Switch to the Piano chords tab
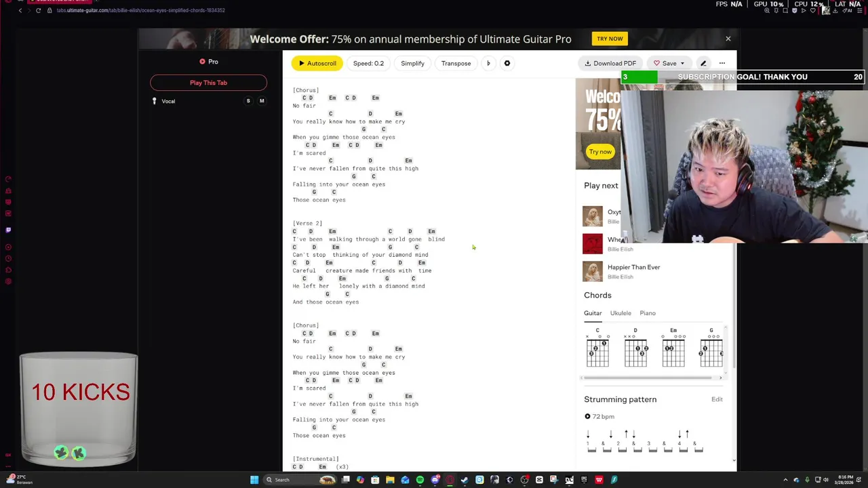Screen dimensions: 868x488 (648, 313)
